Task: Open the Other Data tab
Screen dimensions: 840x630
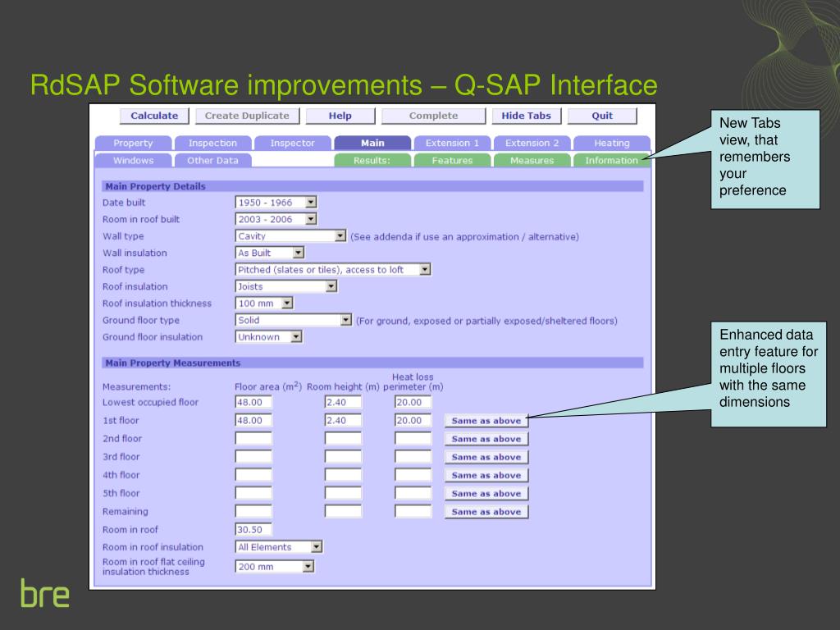Action: tap(212, 160)
